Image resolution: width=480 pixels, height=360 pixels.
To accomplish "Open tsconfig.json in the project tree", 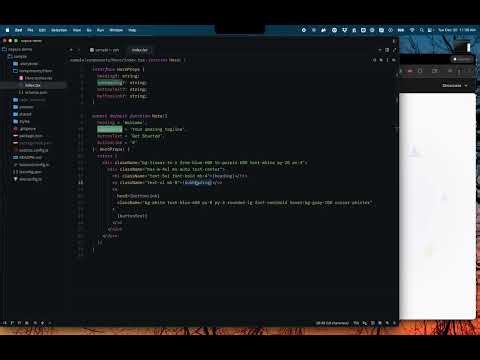I will pyautogui.click(x=27, y=172).
